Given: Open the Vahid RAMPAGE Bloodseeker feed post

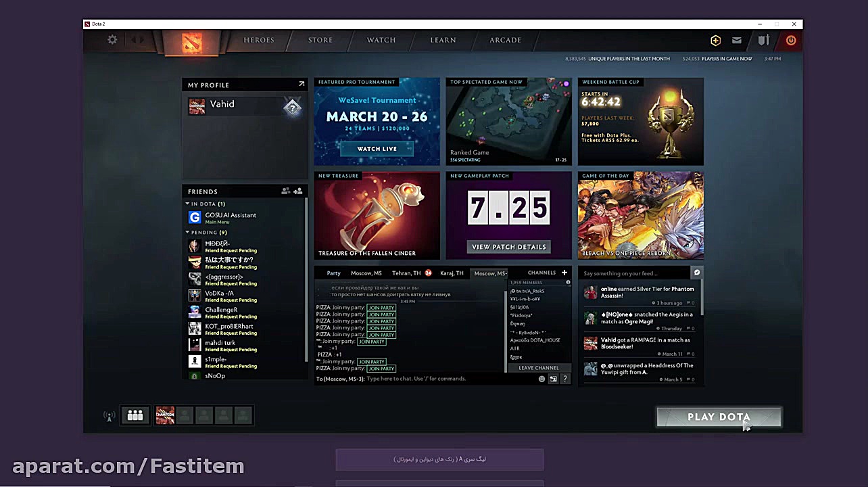Looking at the screenshot, I should [x=640, y=346].
